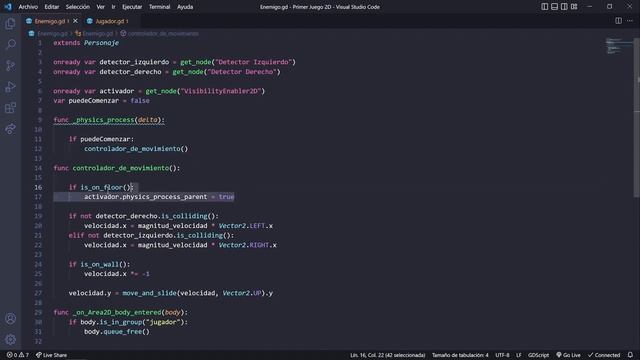
Task: Open the Source Control view
Action: 11,65
